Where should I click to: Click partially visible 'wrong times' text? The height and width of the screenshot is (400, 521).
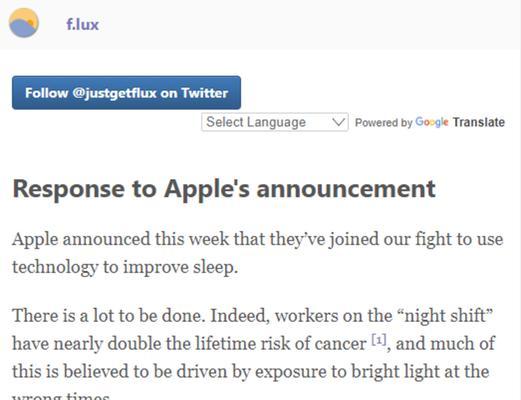(61, 396)
